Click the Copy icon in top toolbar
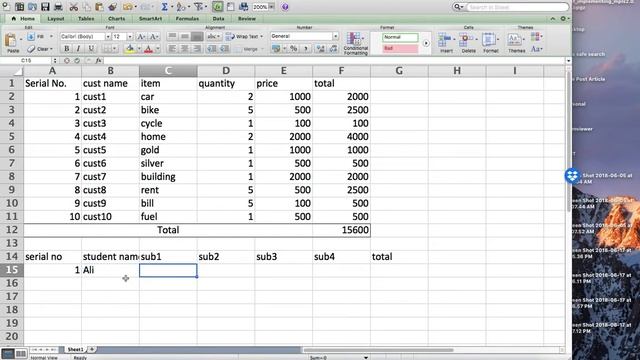 pyautogui.click(x=87, y=7)
